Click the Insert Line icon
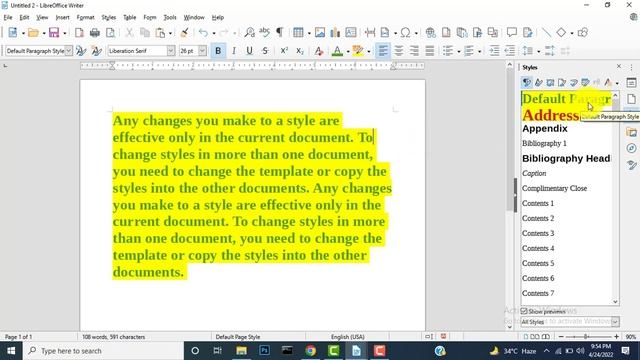This screenshot has height=360, width=640. click(x=546, y=33)
